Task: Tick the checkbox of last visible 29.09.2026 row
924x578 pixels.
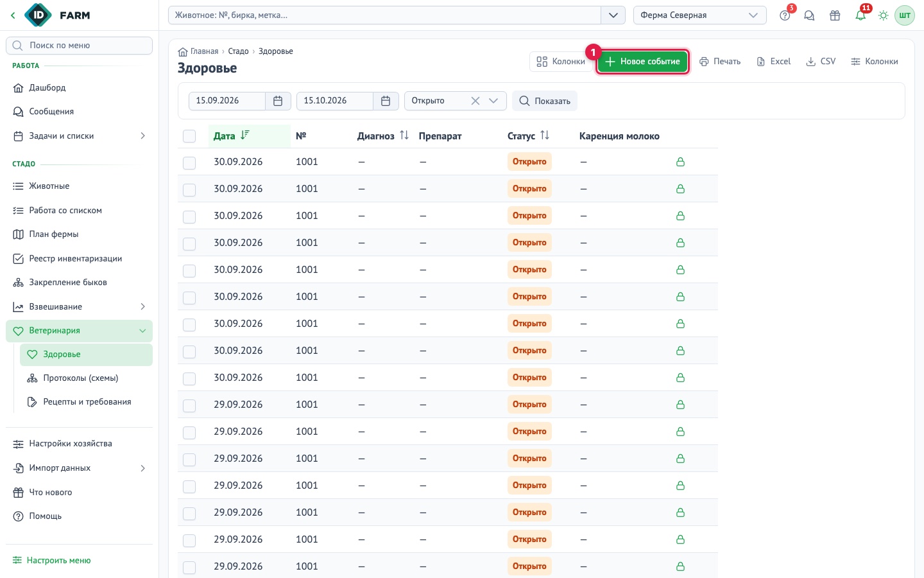Action: (x=189, y=568)
